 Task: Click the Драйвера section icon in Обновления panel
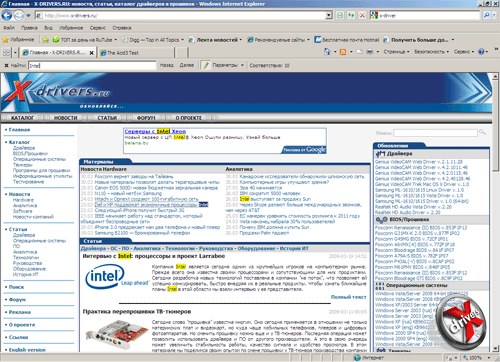tap(380, 154)
